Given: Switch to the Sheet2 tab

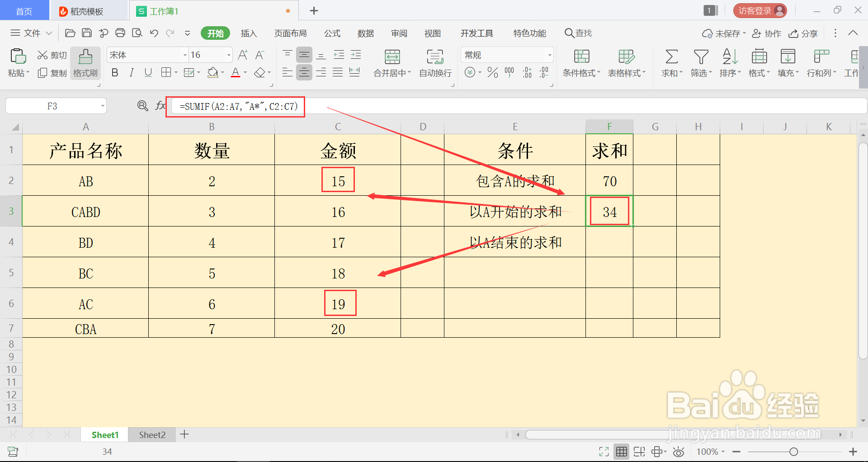Looking at the screenshot, I should [x=152, y=435].
